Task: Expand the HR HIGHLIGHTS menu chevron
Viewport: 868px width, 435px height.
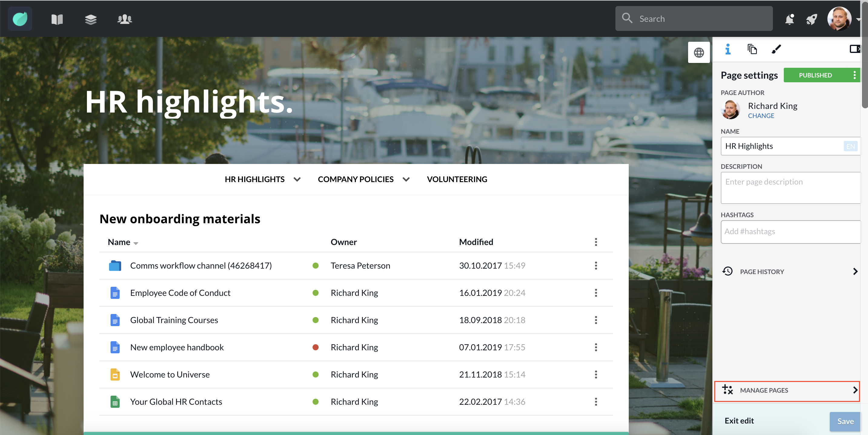Action: coord(297,179)
